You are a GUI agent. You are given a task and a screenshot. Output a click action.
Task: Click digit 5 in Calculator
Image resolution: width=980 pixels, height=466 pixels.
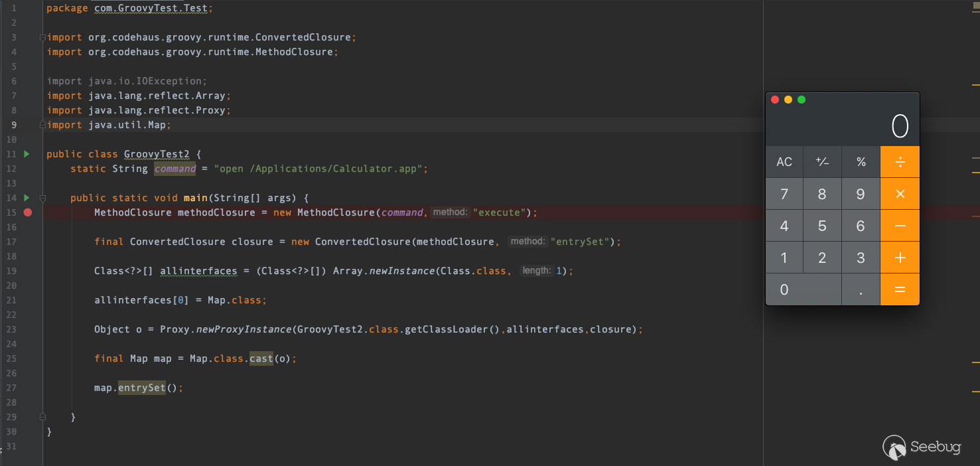tap(822, 226)
